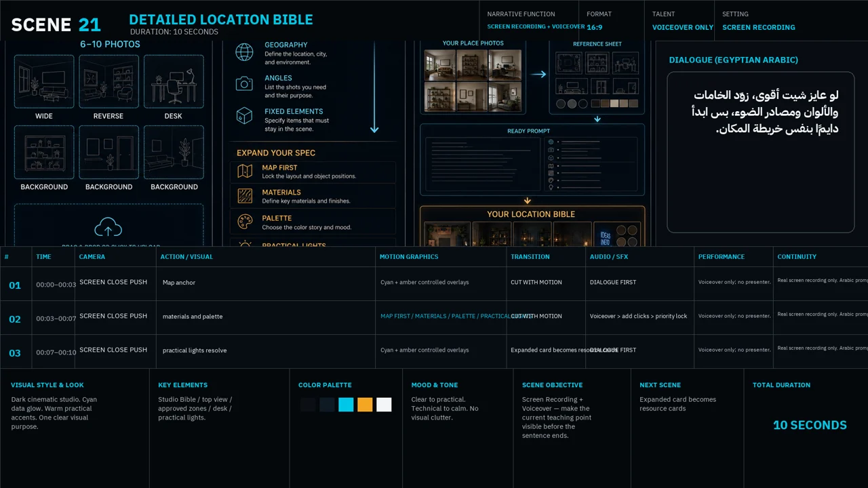This screenshot has width=868, height=488.
Task: Choose the Reverse angle photo thumbnail
Action: (108, 81)
